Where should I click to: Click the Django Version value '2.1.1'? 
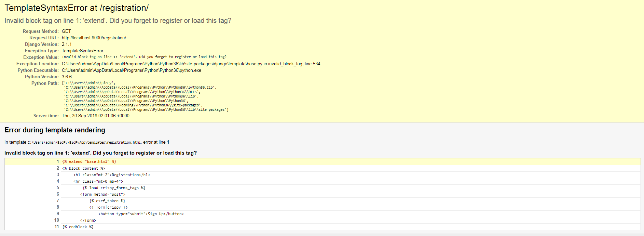pos(67,44)
